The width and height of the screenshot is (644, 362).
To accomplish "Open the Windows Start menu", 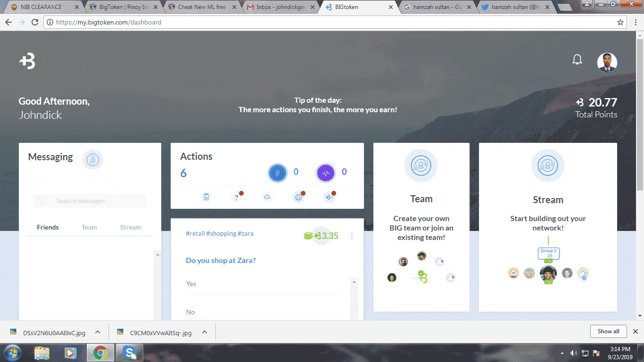I will pos(12,352).
